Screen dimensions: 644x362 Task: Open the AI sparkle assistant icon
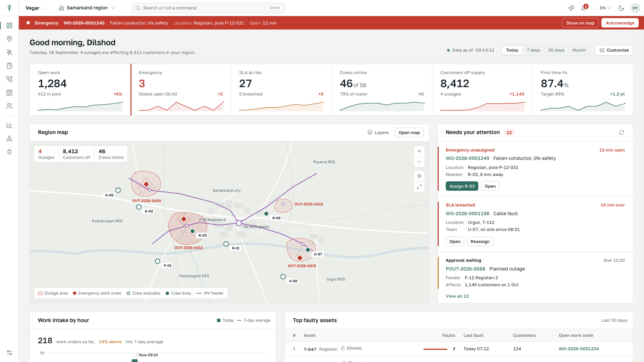571,8
